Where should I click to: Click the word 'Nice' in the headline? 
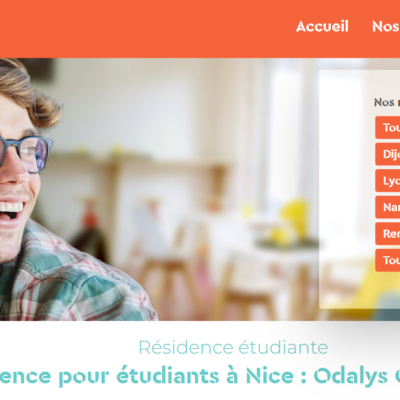click(270, 376)
